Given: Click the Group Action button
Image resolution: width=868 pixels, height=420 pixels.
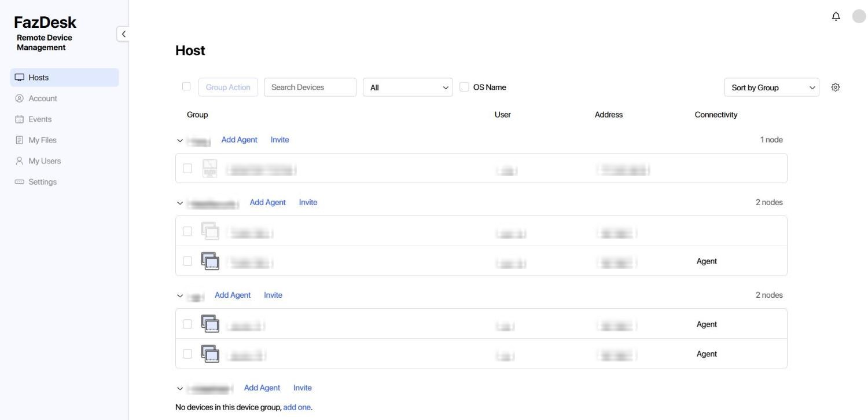Looking at the screenshot, I should [228, 87].
